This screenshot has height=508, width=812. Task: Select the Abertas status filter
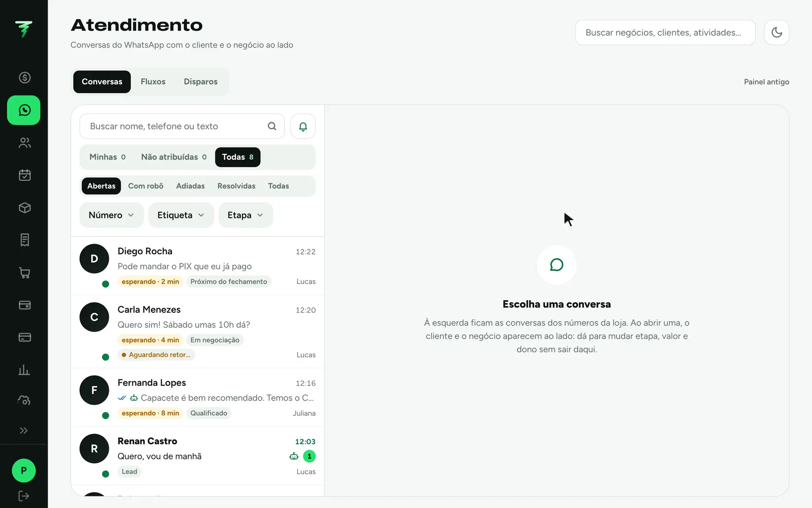(x=101, y=186)
